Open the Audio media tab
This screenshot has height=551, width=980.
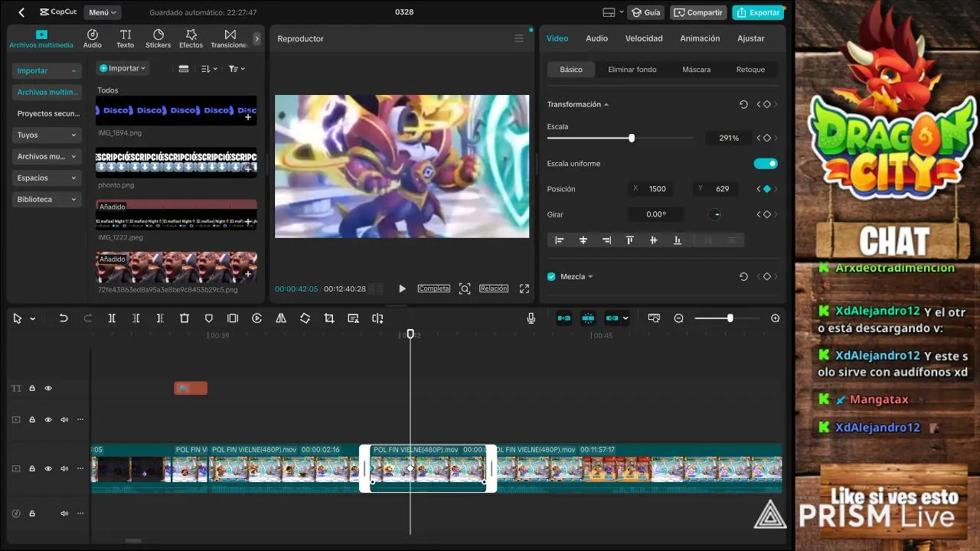tap(93, 38)
